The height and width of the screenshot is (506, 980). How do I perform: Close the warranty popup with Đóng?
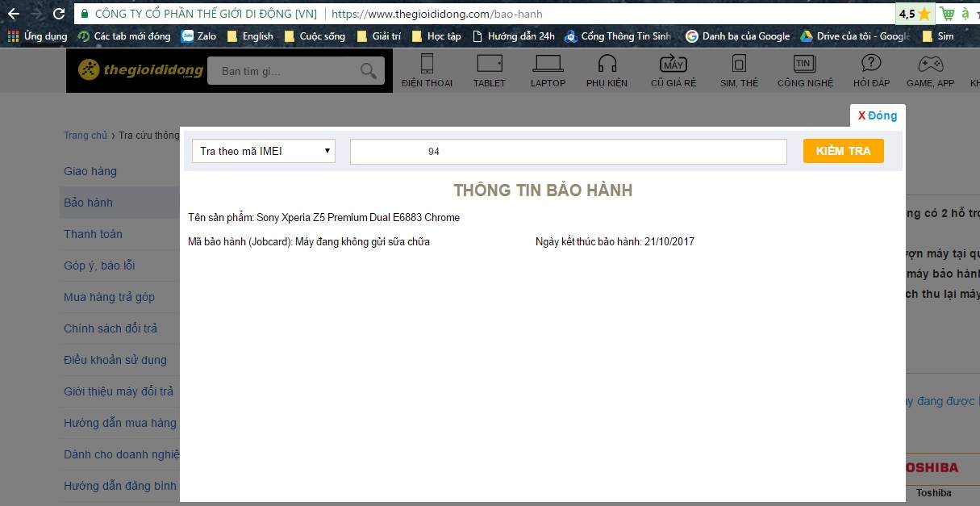878,115
